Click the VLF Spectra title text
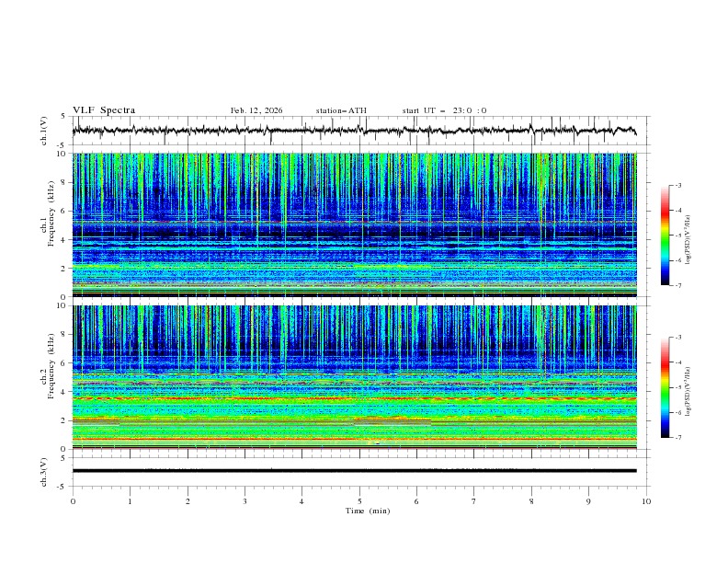 104,110
